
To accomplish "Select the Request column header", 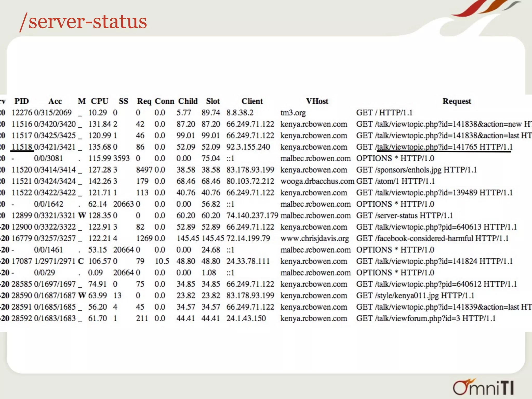I will 457,101.
